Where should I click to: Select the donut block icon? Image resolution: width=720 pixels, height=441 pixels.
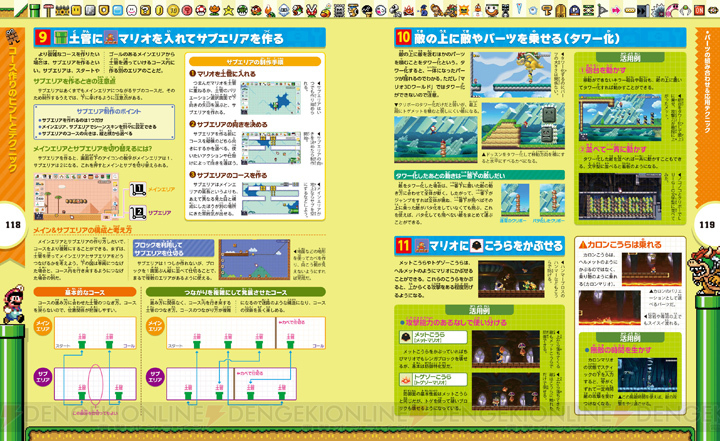104,10
